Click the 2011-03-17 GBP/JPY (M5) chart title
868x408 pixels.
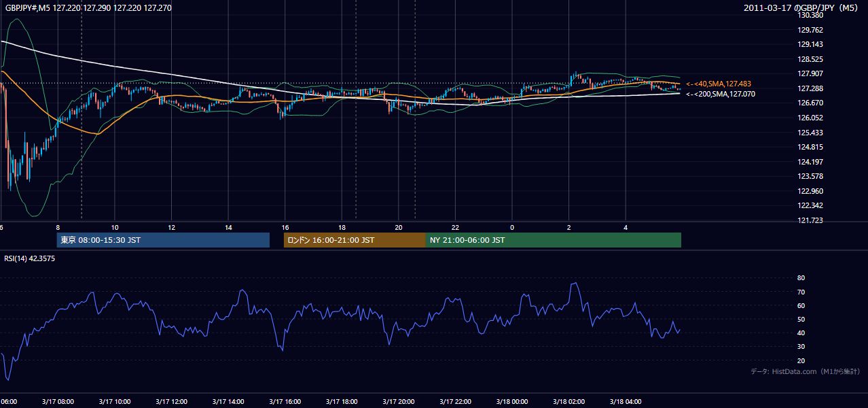tap(802, 8)
